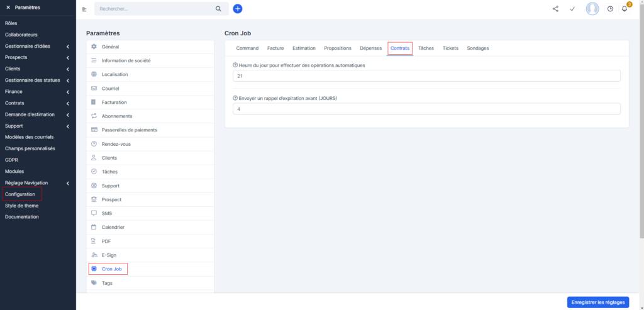Click the card icon for Passerelles de paiements
The height and width of the screenshot is (310, 644).
[x=94, y=130]
